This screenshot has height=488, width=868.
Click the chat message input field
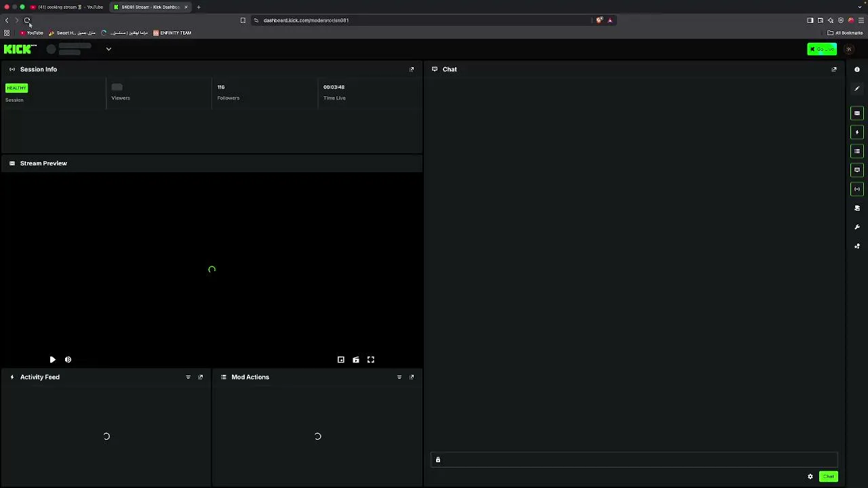click(635, 460)
